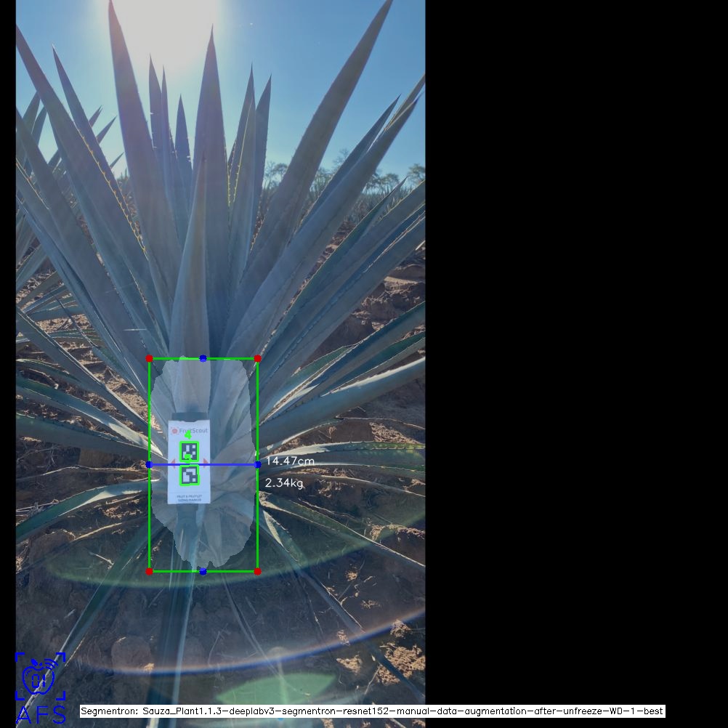Click the red arrow right of QR markers
This screenshot has width=728, height=728.
204,461
